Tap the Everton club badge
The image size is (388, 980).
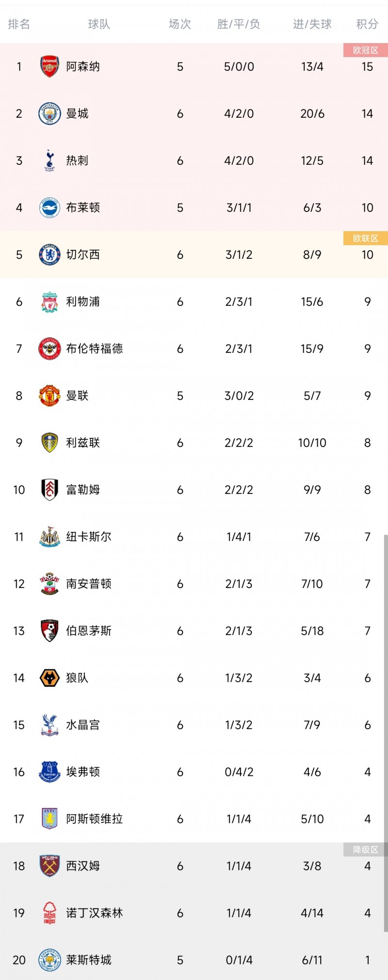(49, 772)
